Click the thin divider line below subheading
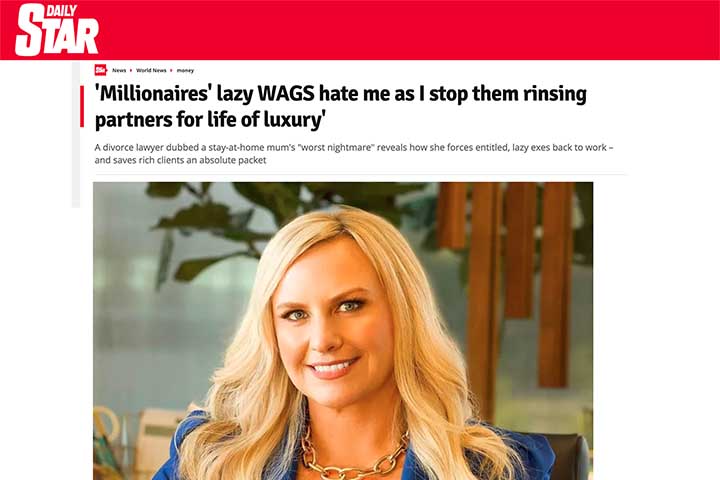This screenshot has width=720, height=480. point(360,174)
